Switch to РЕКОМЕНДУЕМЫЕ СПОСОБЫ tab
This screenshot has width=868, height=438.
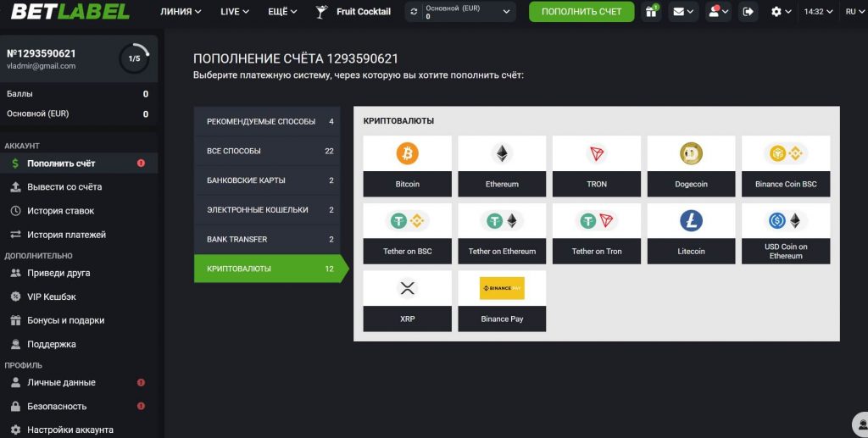tap(267, 121)
